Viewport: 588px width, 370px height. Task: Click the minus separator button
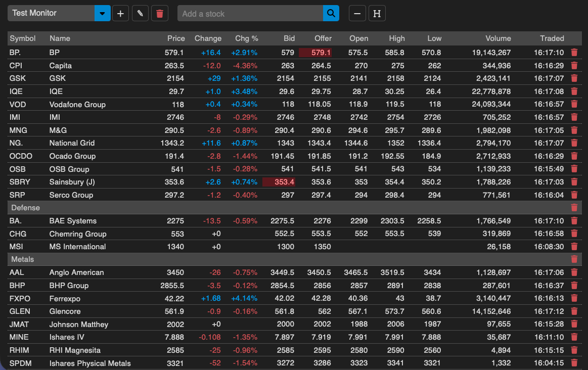(357, 14)
